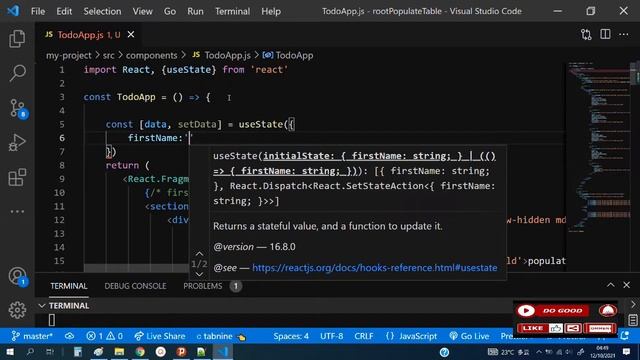The width and height of the screenshot is (640, 360).
Task: Click line number 8 in the gutter
Action: coord(62,165)
